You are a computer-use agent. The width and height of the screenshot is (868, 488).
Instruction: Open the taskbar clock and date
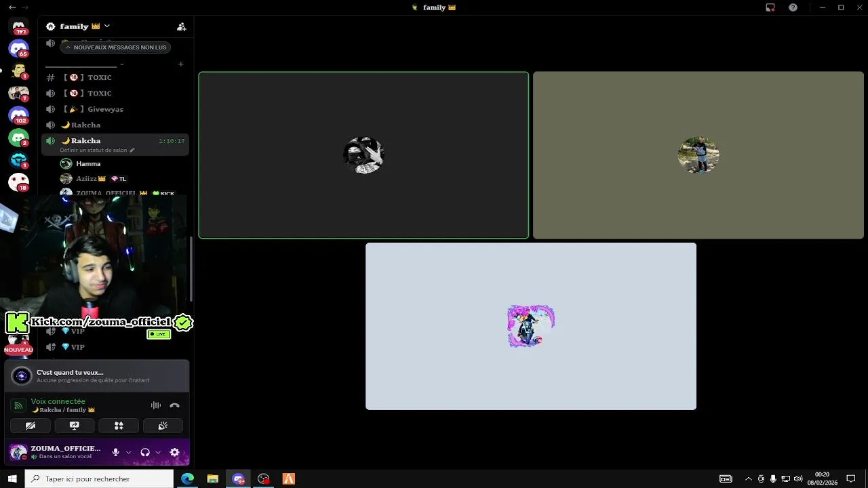pyautogui.click(x=822, y=479)
